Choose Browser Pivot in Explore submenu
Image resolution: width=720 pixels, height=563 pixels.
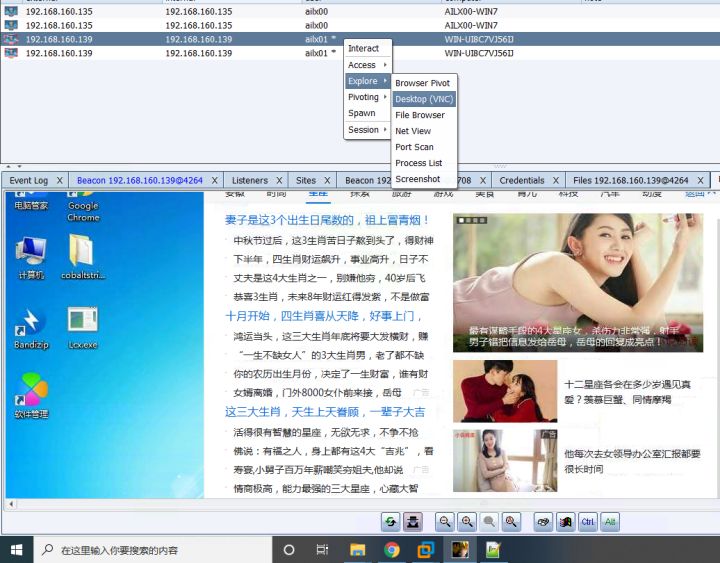tap(424, 83)
